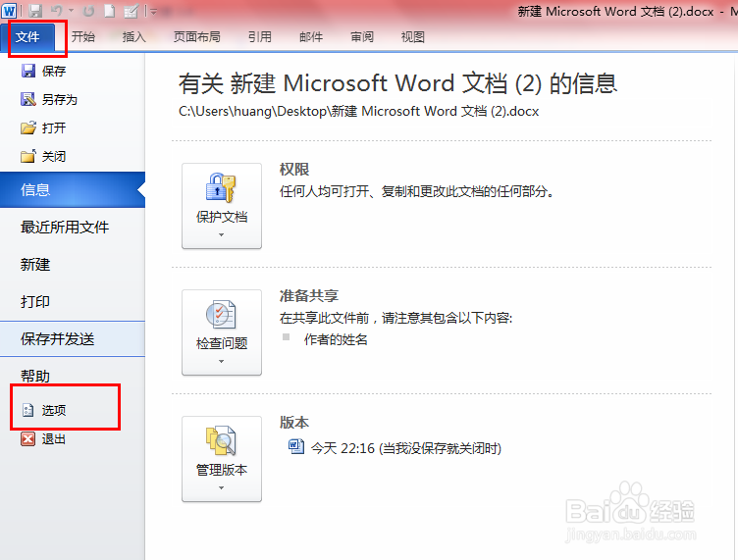Viewport: 738px width, 560px height.
Task: Choose 关闭 (Close) in the File menu
Action: pyautogui.click(x=54, y=156)
